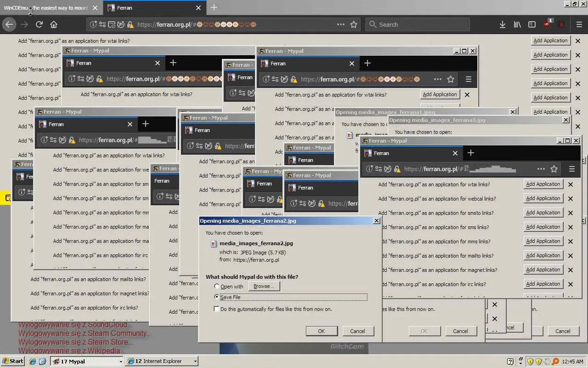Reload the page with the circular arrow icon
The height and width of the screenshot is (368, 588).
pyautogui.click(x=39, y=24)
